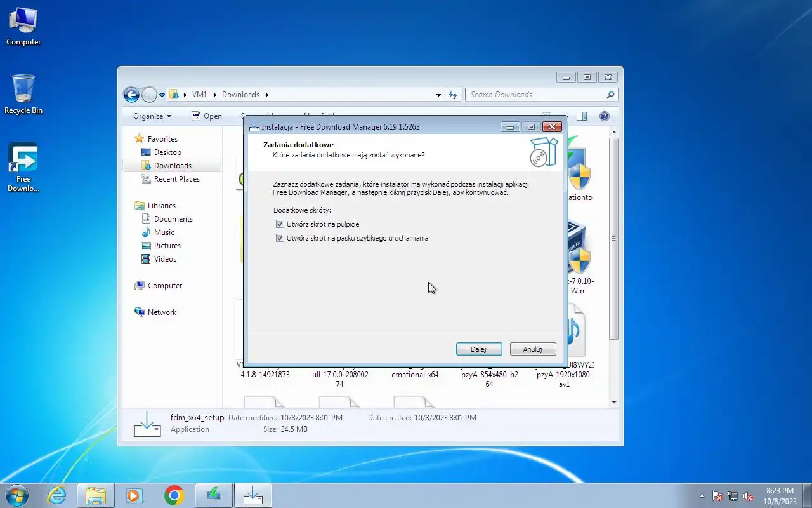Open the Organize menu in Explorer
Image resolution: width=812 pixels, height=508 pixels.
(x=152, y=116)
